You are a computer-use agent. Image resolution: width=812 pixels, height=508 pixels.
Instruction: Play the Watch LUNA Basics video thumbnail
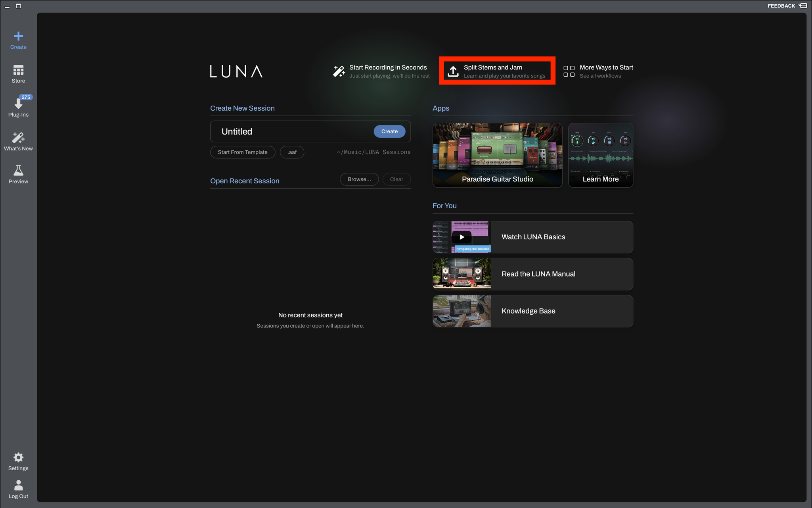pyautogui.click(x=462, y=237)
